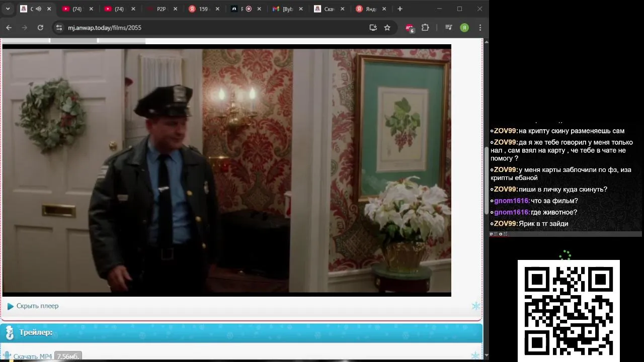The height and width of the screenshot is (362, 644).
Task: Download the trailer via Скачать MP4
Action: click(33, 356)
